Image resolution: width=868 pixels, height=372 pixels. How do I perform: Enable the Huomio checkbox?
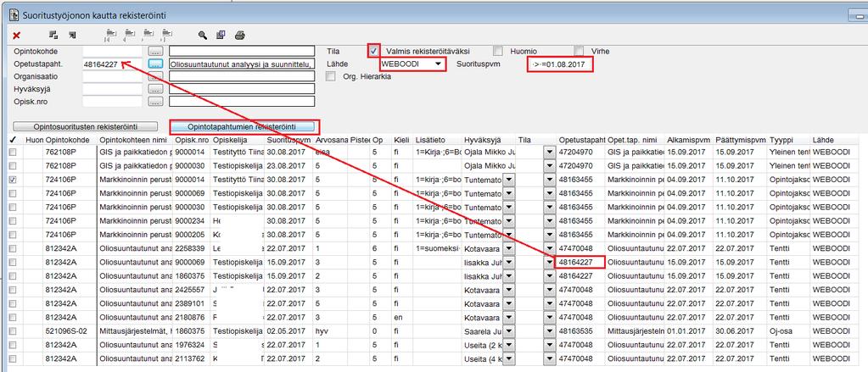click(x=498, y=51)
